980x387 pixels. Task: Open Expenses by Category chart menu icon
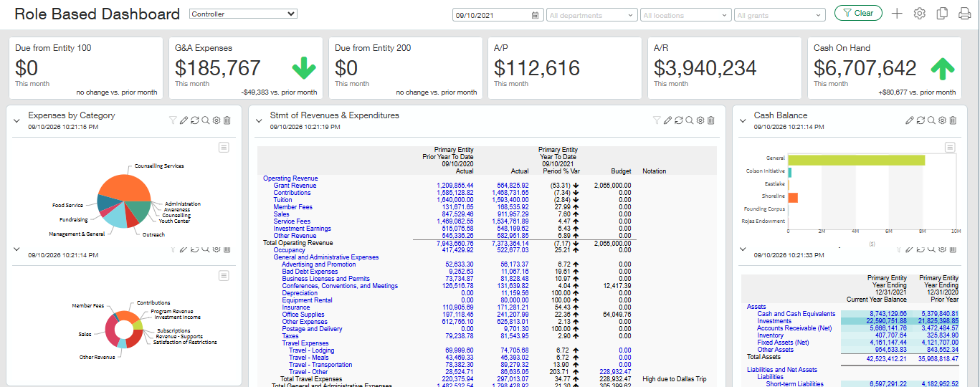pyautogui.click(x=224, y=147)
